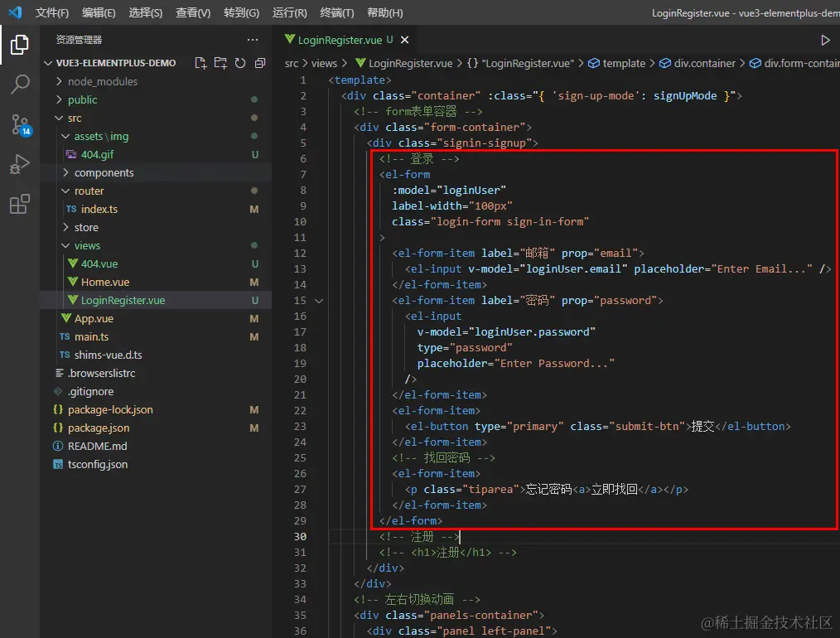
Task: Open .browserslistrc file
Action: [156, 373]
